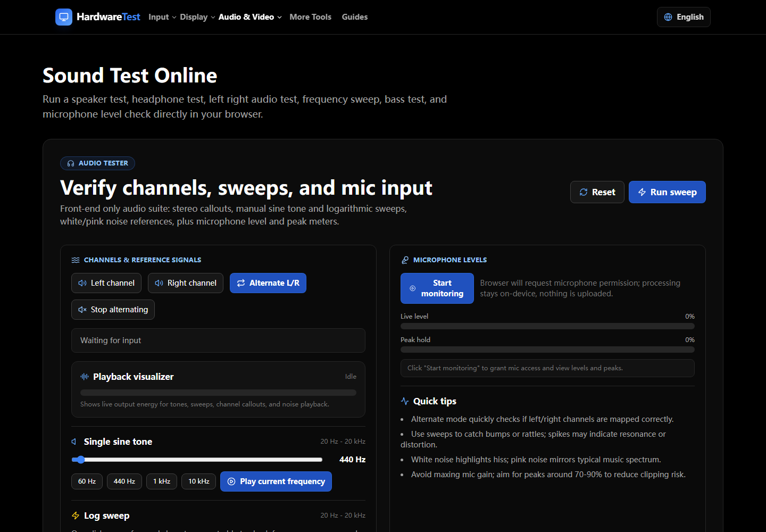Expand the Display menu chevron
This screenshot has width=766, height=532.
click(213, 18)
